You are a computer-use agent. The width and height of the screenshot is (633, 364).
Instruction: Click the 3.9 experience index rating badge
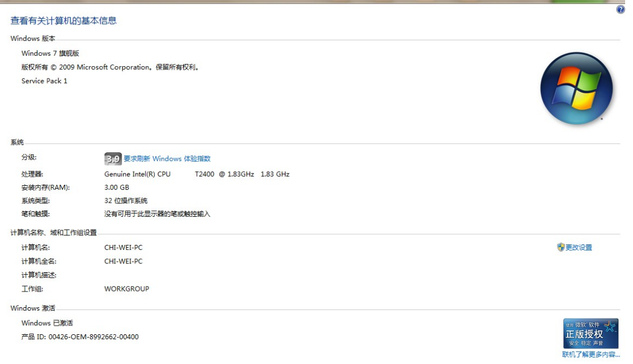pyautogui.click(x=113, y=159)
